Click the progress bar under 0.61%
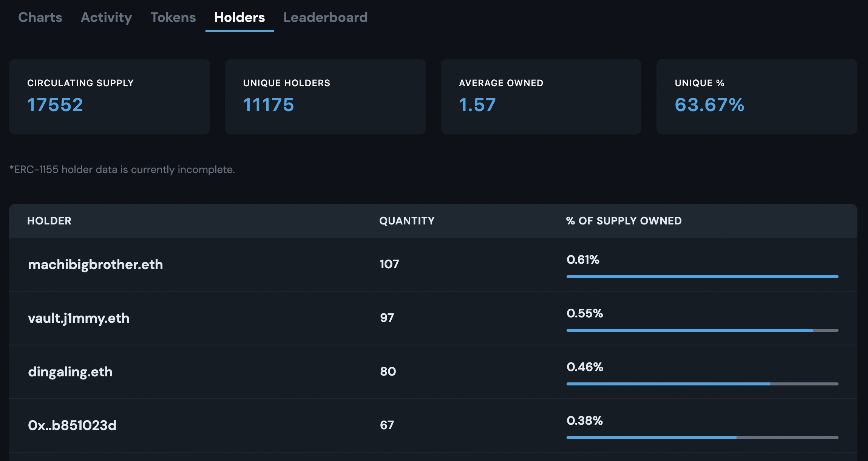 (x=702, y=277)
